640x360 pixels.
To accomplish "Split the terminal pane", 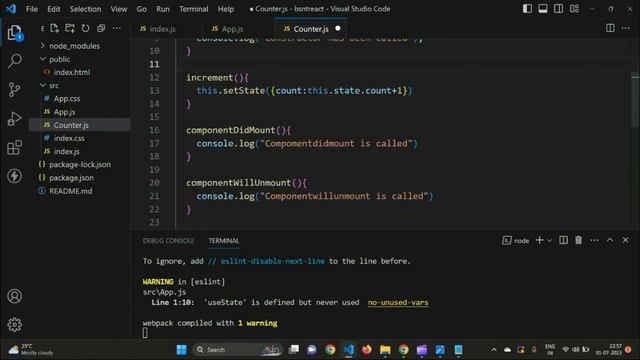I will [563, 240].
